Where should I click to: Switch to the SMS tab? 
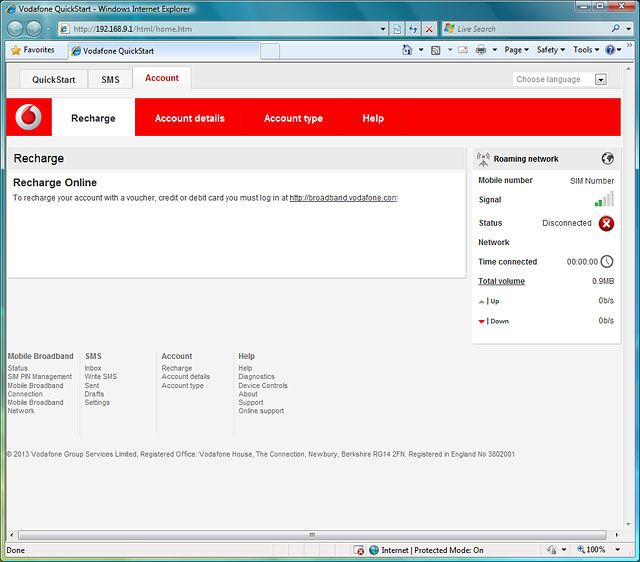click(x=110, y=79)
